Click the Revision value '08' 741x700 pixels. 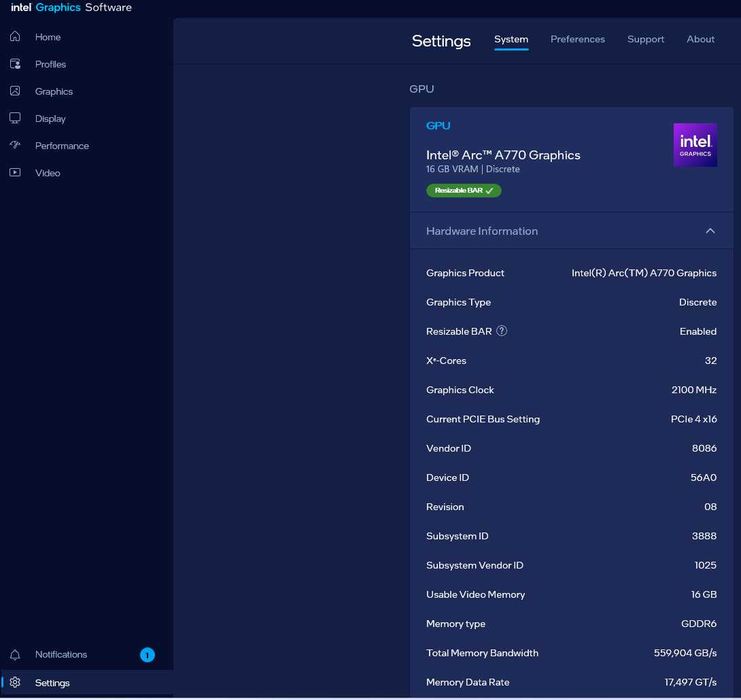[x=710, y=507]
